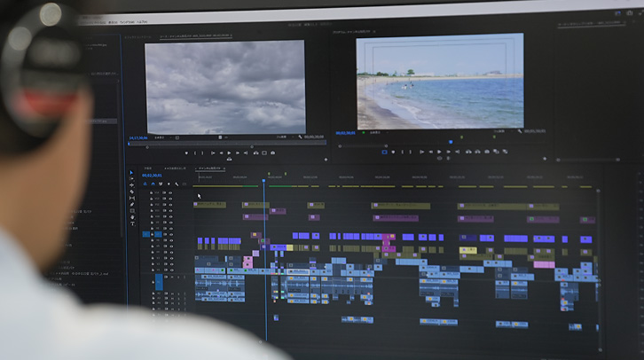Click Drag Video Only icon below Source transport
Viewport: 644px width, 360px height.
click(229, 160)
